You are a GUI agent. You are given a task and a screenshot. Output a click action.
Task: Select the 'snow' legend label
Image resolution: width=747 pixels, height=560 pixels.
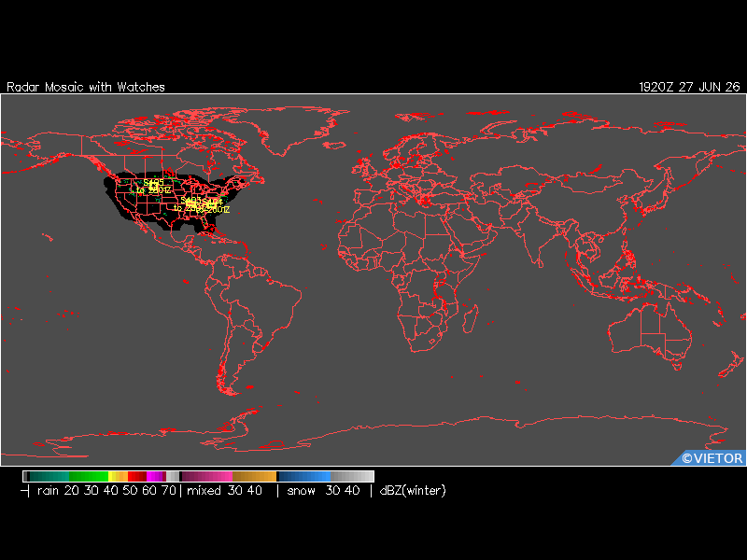click(301, 491)
